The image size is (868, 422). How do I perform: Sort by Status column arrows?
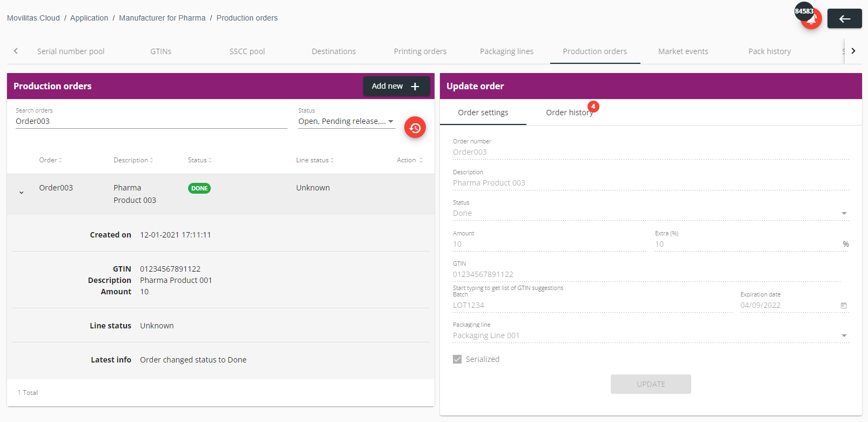(x=210, y=160)
